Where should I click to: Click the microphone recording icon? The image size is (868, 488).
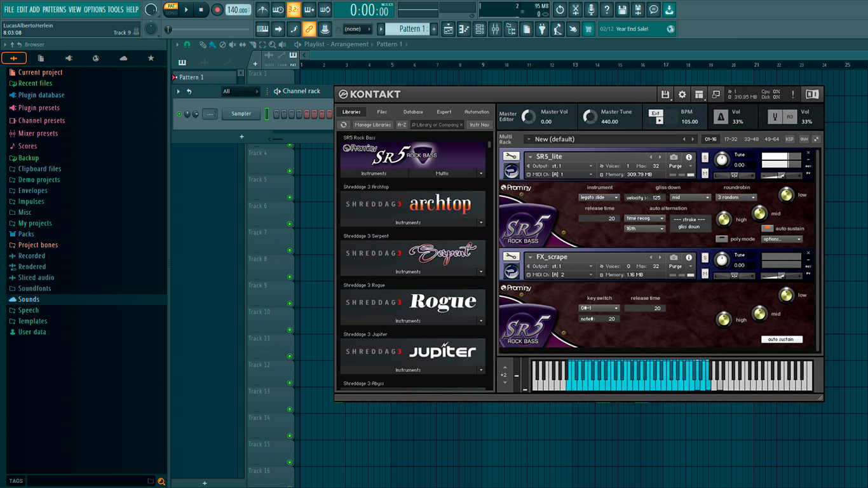point(591,10)
